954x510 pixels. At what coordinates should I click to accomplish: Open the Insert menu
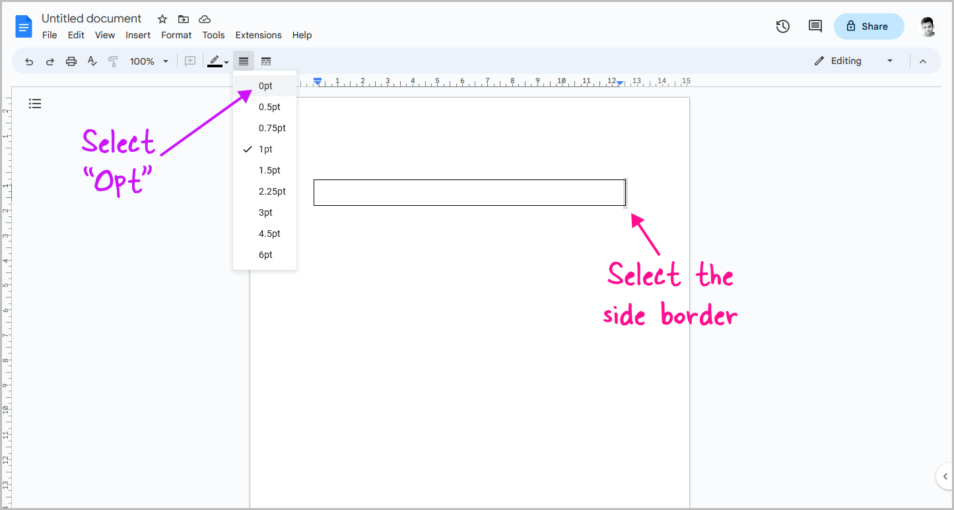(x=138, y=35)
